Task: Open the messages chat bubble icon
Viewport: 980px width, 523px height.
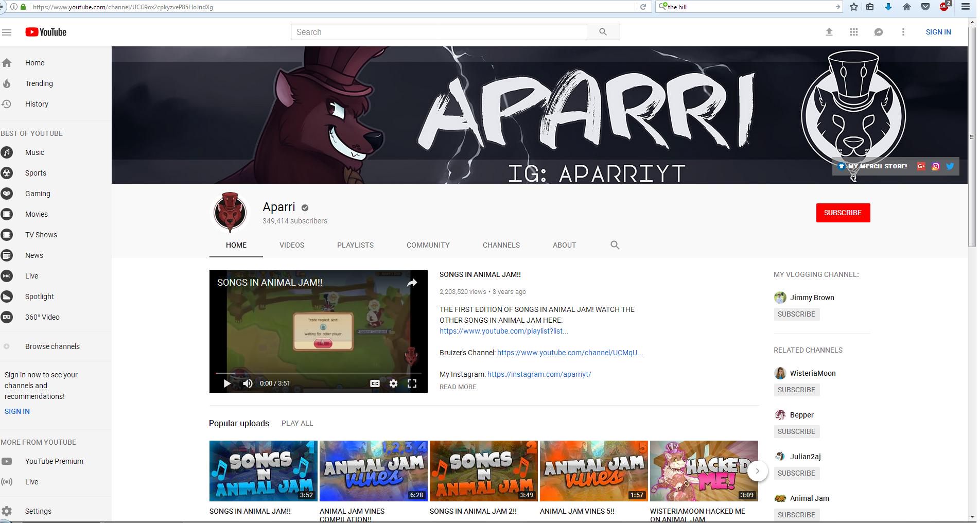Action: pos(879,32)
